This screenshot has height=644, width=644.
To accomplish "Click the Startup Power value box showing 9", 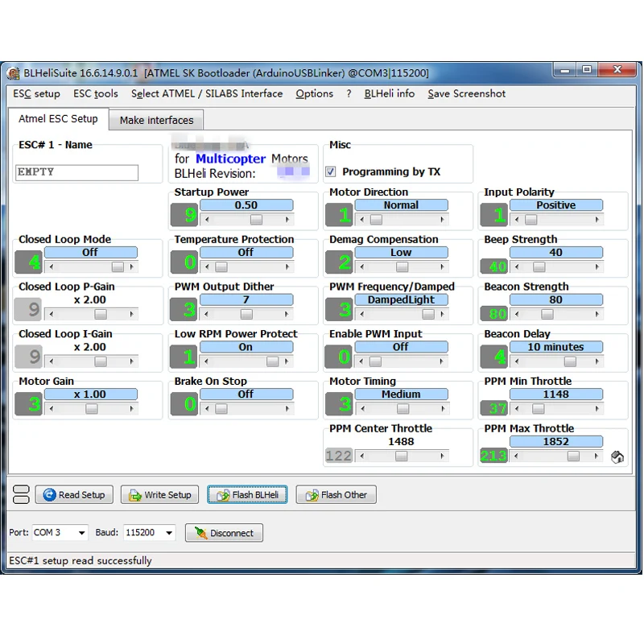I will point(184,215).
